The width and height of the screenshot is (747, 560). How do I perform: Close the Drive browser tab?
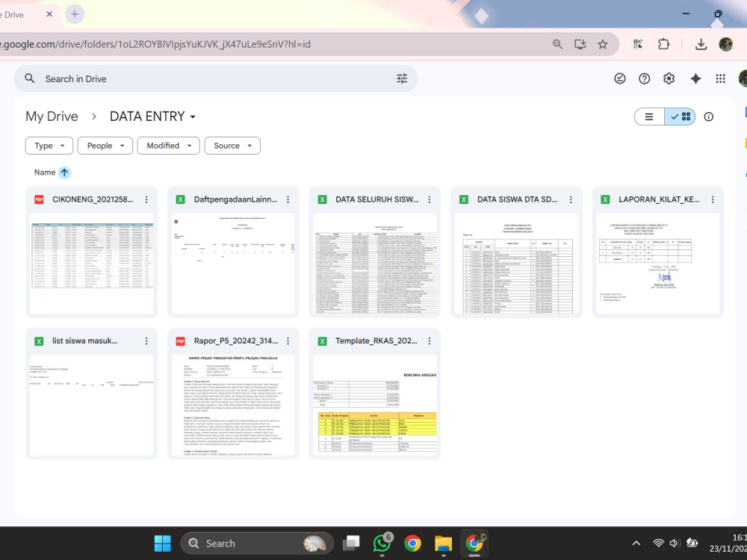click(x=49, y=14)
